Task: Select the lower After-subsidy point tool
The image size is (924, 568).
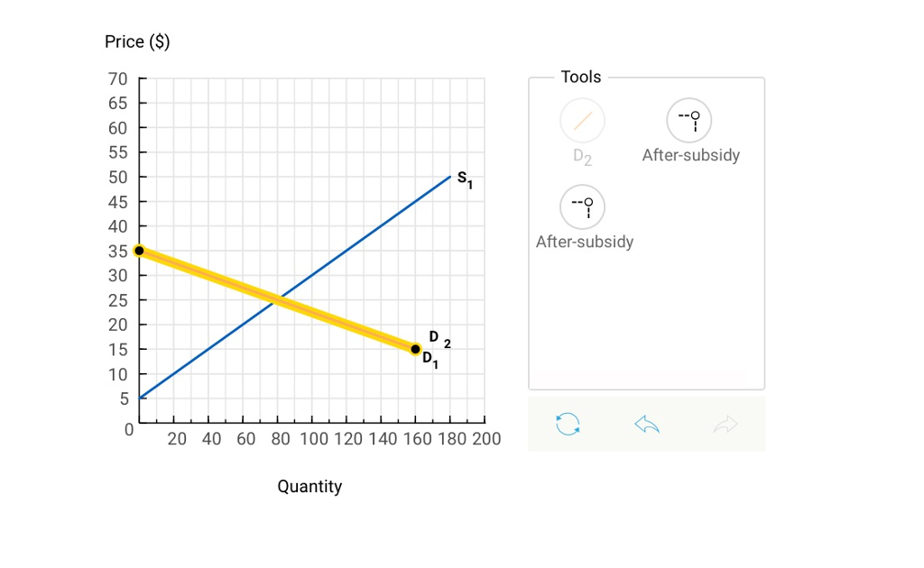Action: click(x=582, y=206)
